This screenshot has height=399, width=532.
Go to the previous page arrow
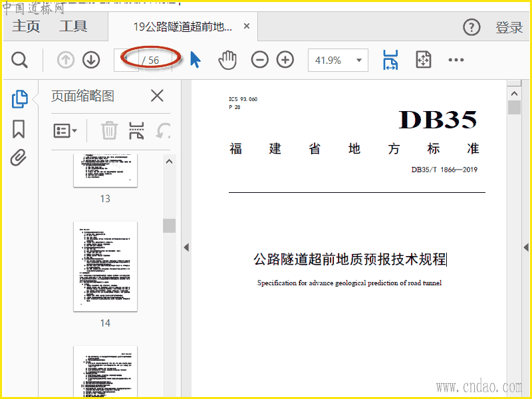tap(65, 61)
